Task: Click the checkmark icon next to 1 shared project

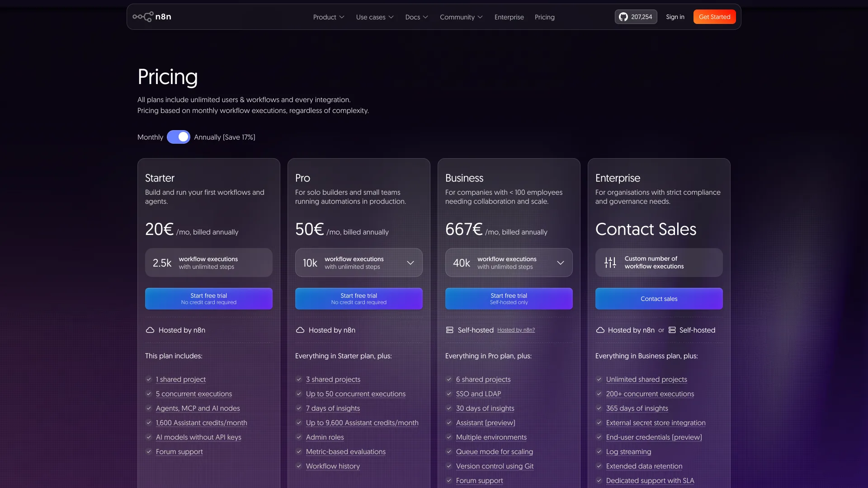Action: pos(149,380)
